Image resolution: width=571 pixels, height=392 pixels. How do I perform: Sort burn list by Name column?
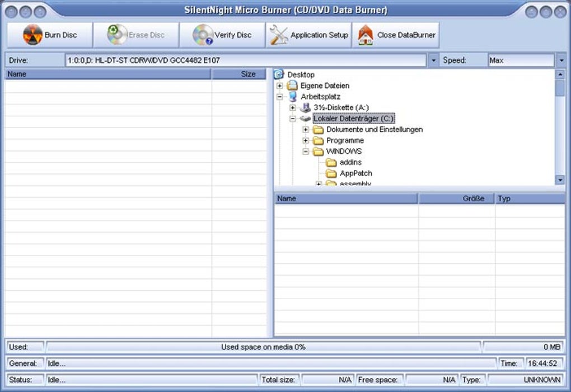pyautogui.click(x=107, y=74)
